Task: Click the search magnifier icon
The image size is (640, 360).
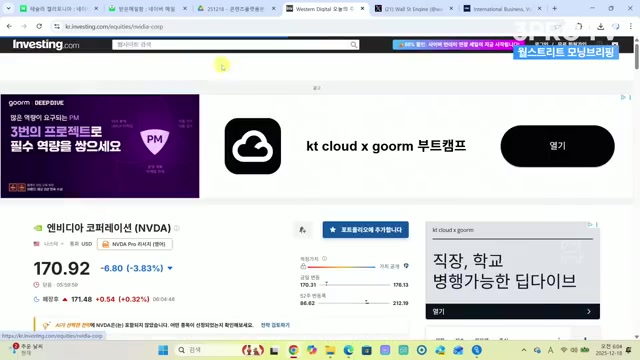Action: pyautogui.click(x=354, y=45)
